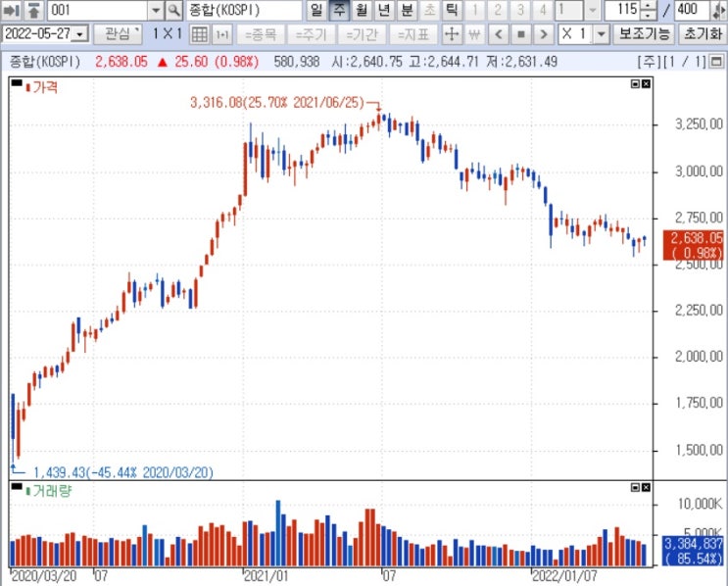Click the 115 count input field
Image resolution: width=728 pixels, height=586 pixels.
622,10
